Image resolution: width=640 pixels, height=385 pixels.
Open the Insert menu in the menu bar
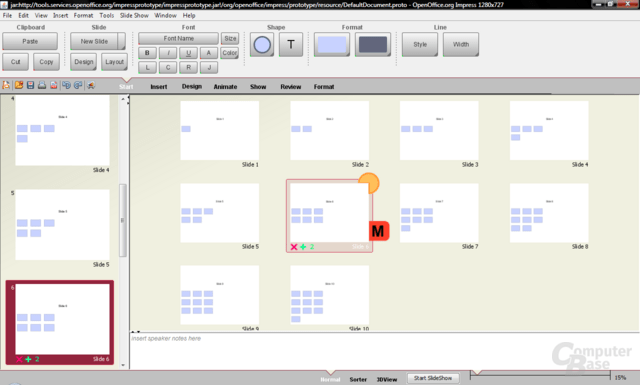pyautogui.click(x=60, y=16)
